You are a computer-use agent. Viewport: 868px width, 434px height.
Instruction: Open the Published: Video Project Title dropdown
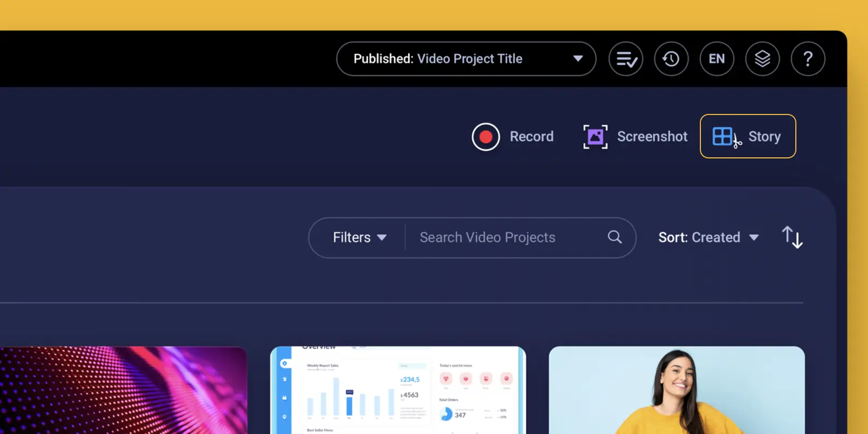point(466,59)
